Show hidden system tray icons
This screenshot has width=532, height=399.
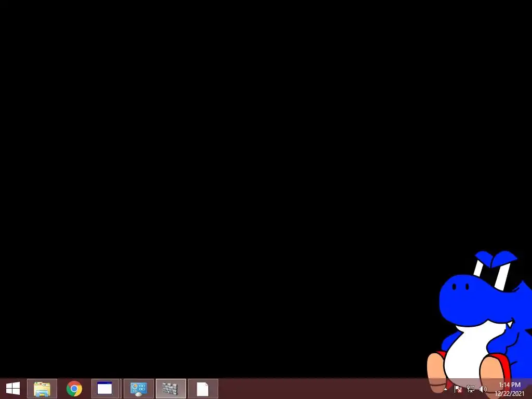coord(445,389)
